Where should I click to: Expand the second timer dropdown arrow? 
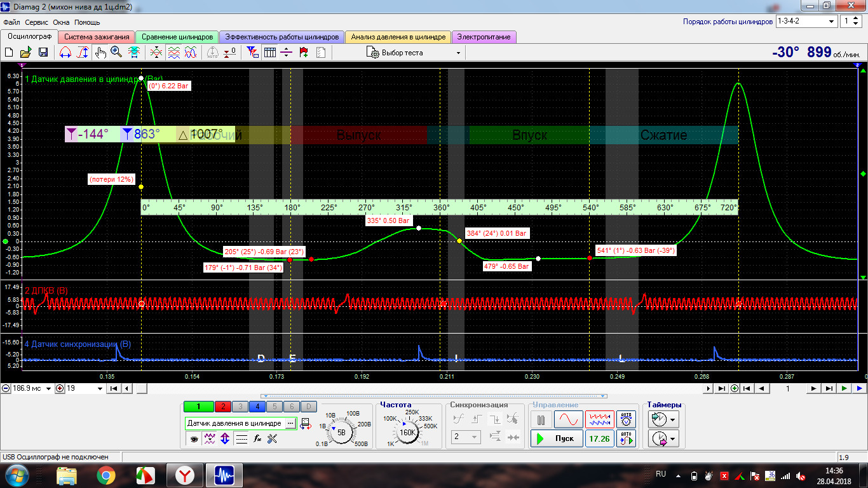point(672,439)
